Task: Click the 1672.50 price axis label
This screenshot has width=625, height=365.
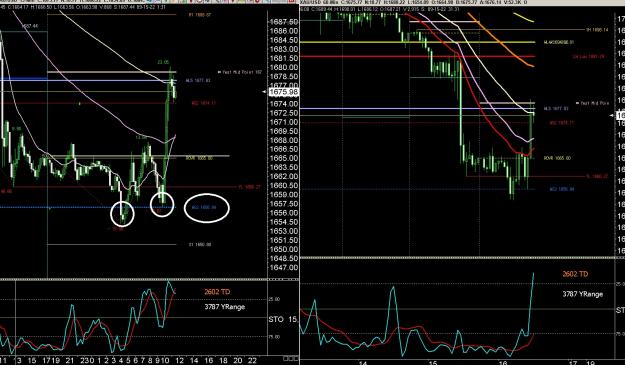Action: [x=284, y=114]
